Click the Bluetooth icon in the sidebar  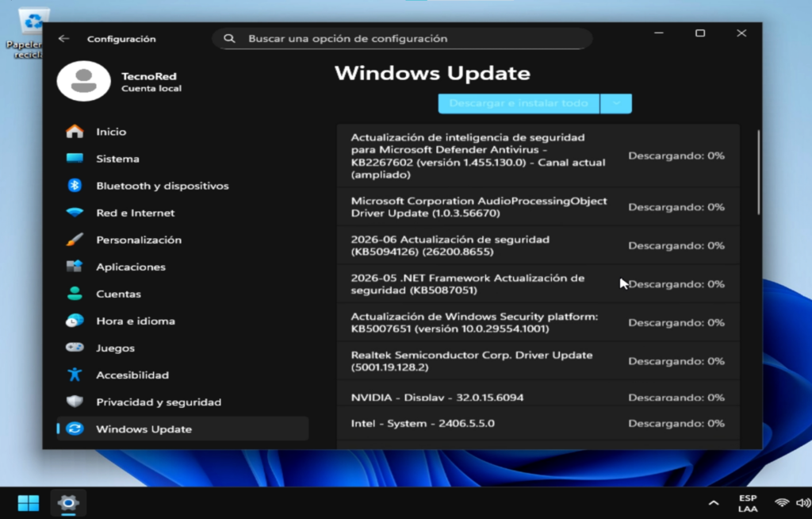(x=75, y=185)
